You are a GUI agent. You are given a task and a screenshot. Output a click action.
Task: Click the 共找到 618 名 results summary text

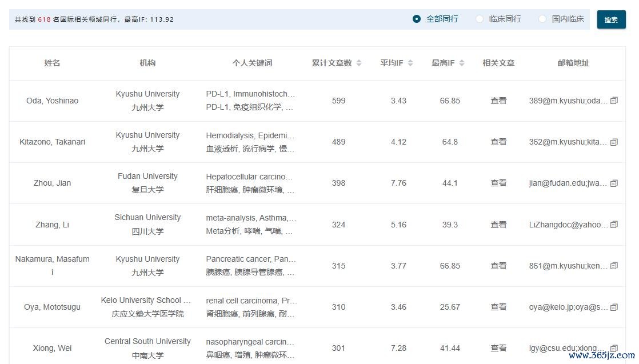(x=94, y=19)
